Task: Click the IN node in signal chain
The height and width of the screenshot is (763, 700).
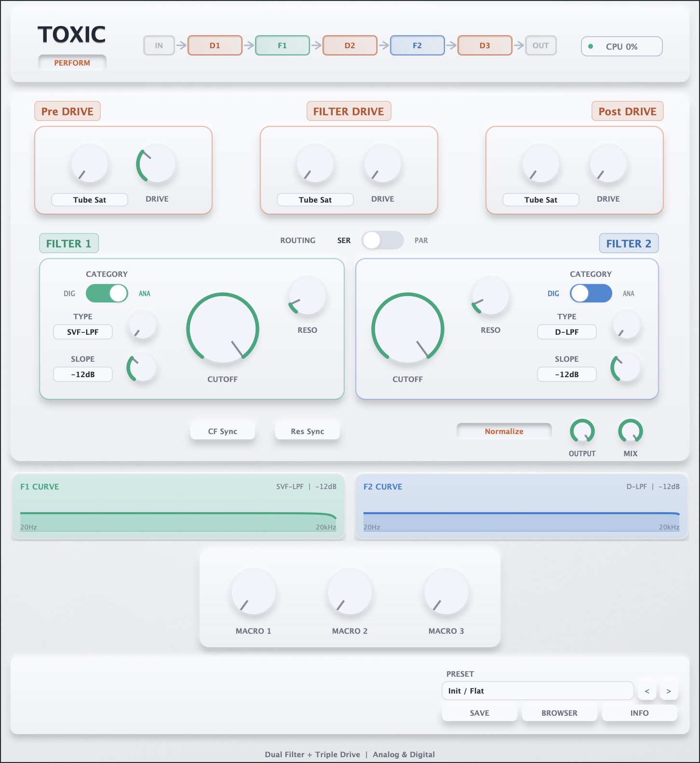Action: [x=159, y=46]
